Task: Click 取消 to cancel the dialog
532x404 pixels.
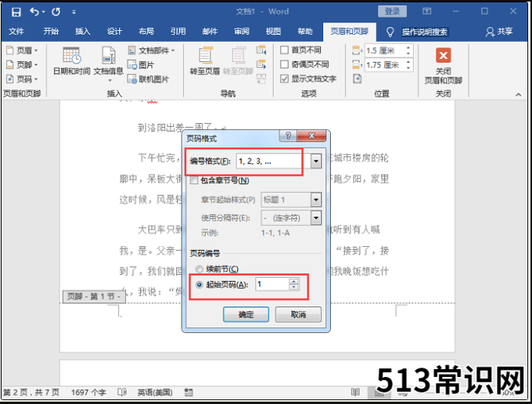Action: click(x=298, y=314)
